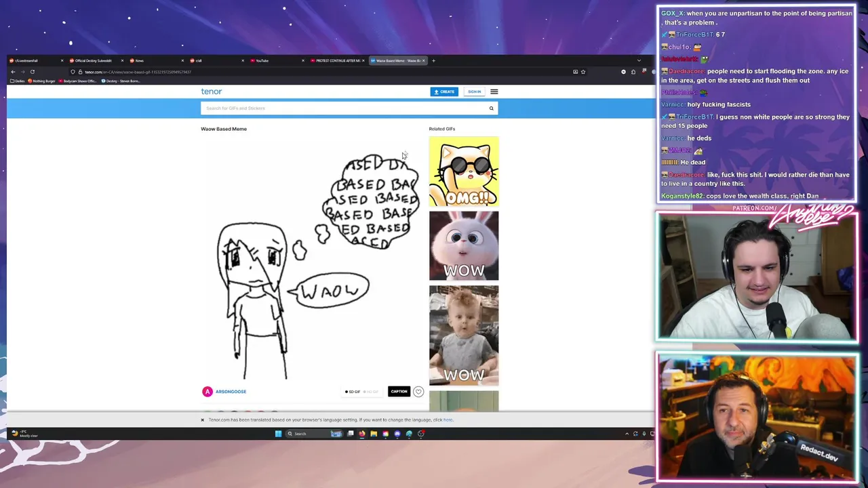Screen dimensions: 868x488
Task: Click the Sign In button
Action: (474, 91)
